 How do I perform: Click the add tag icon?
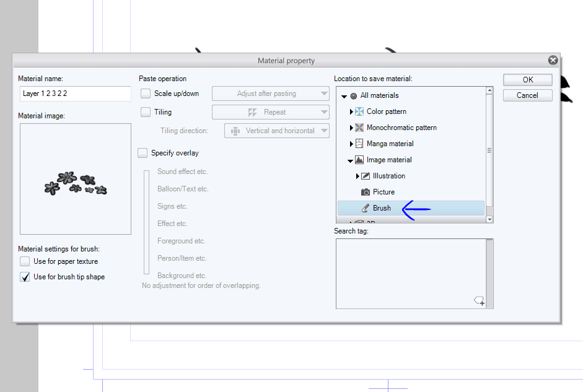[480, 300]
